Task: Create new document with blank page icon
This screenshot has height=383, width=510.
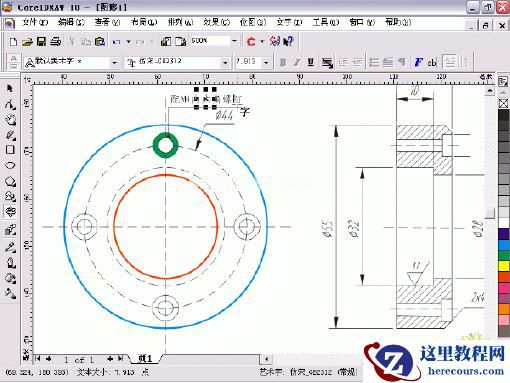Action: click(x=13, y=42)
